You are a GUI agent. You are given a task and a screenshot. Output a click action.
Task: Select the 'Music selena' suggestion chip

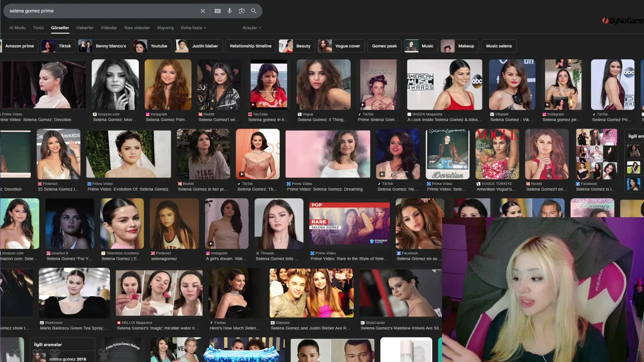click(x=499, y=46)
